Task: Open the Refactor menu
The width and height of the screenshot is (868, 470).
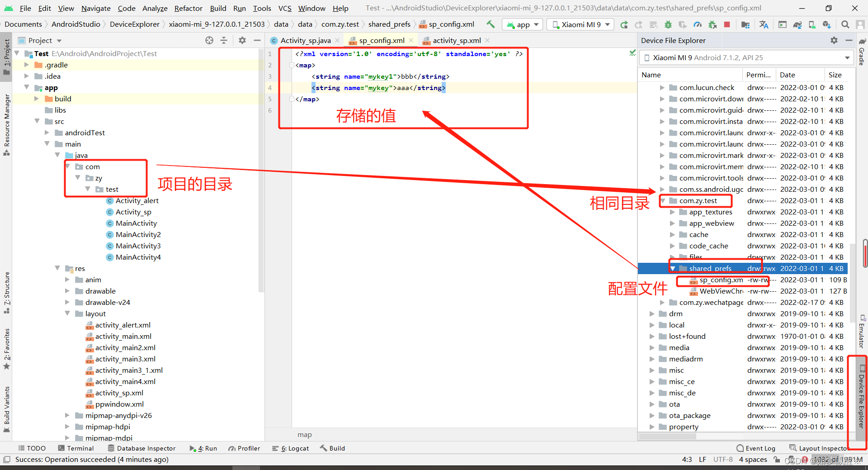Action: 188,8
